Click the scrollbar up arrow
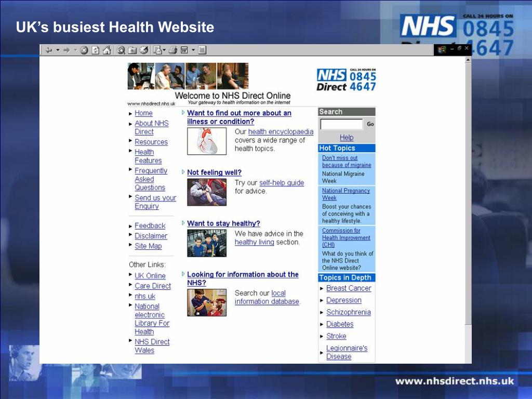 click(x=468, y=60)
